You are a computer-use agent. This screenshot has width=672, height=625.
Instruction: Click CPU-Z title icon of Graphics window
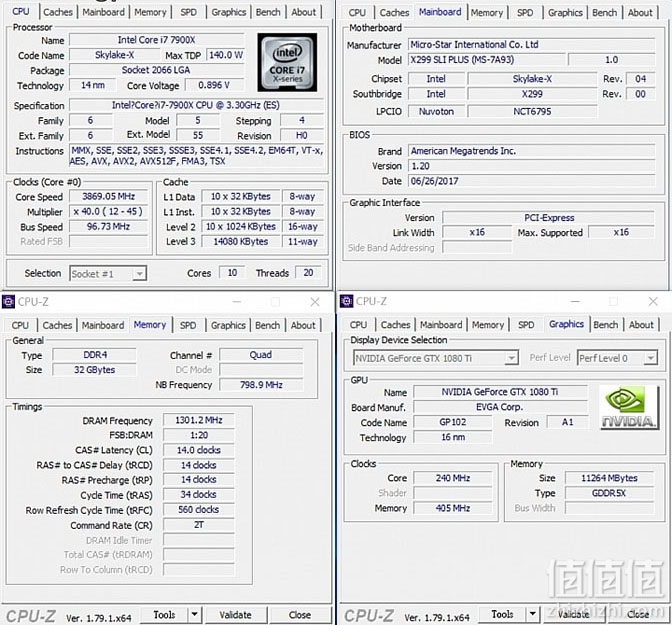(346, 301)
